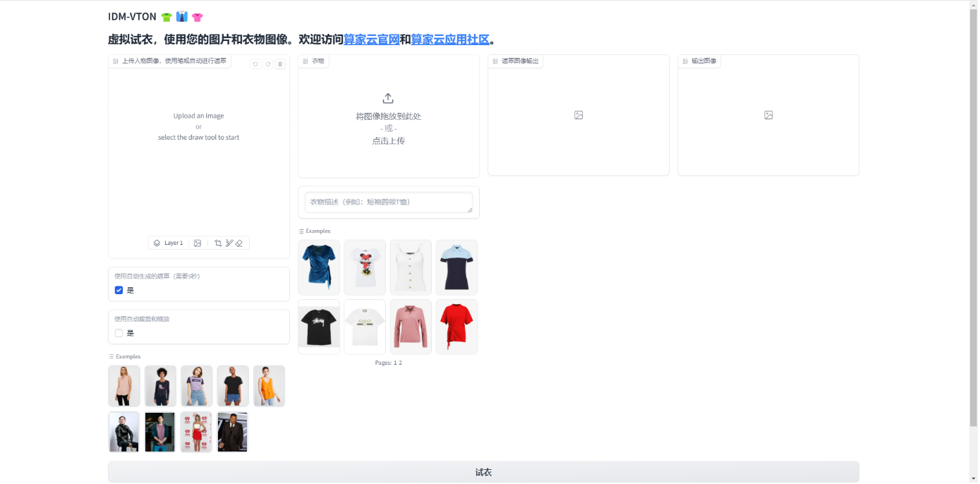Go to garment examples page 2
This screenshot has width=980, height=484.
400,363
